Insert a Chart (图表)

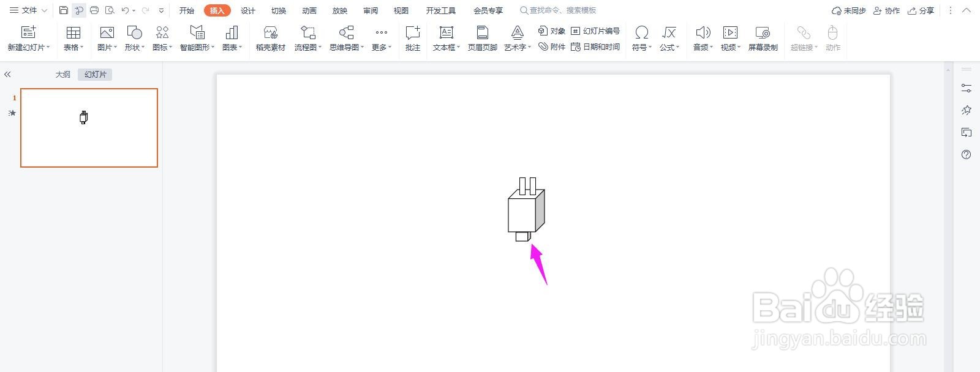232,38
